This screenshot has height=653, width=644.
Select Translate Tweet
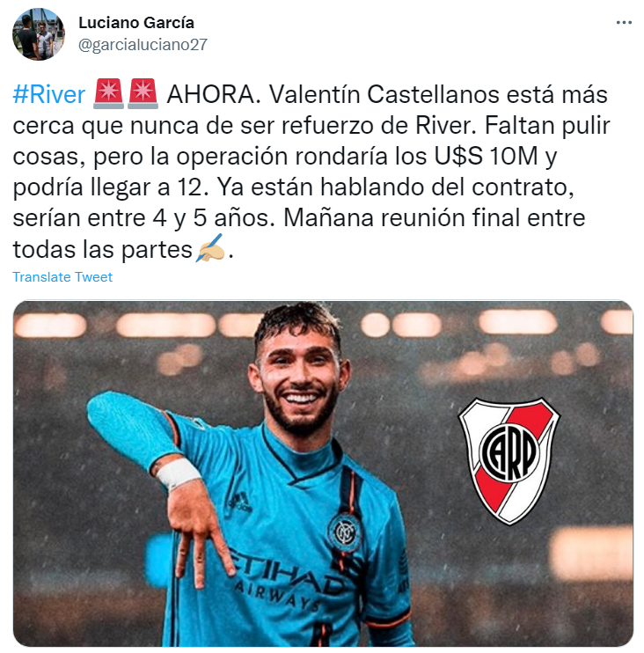pyautogui.click(x=62, y=277)
